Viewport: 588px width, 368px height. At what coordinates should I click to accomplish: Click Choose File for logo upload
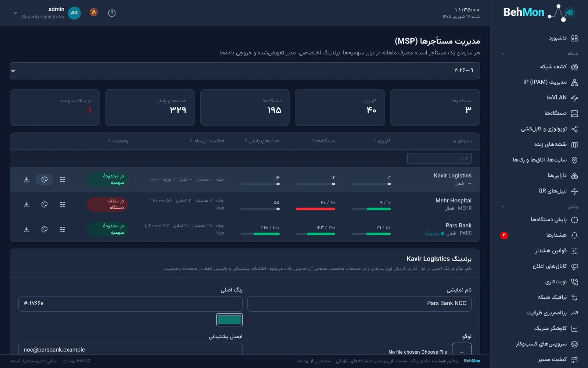(x=434, y=352)
